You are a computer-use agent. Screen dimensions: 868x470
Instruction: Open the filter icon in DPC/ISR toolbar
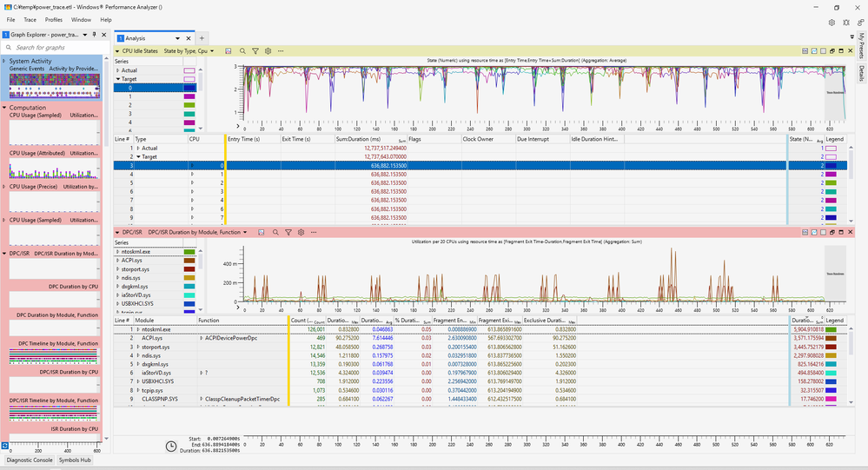[x=288, y=233]
